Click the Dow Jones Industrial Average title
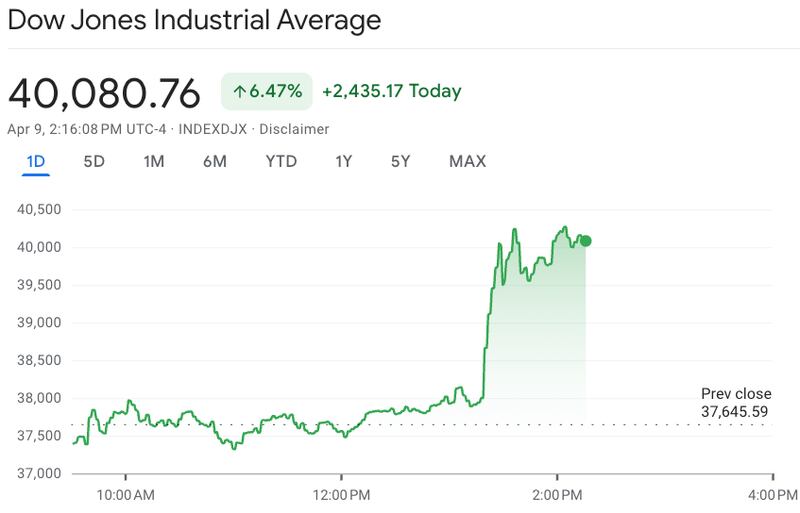800x513 pixels. 194,21
